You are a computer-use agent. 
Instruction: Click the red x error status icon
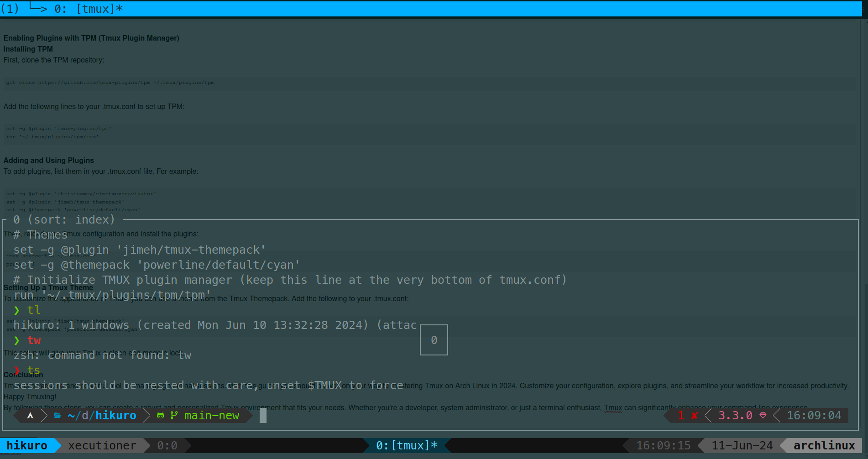pyautogui.click(x=694, y=416)
